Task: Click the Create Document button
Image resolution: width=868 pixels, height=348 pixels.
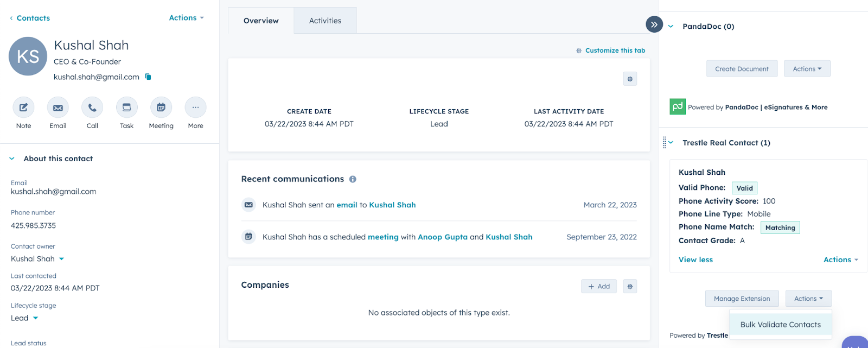Action: (x=742, y=69)
